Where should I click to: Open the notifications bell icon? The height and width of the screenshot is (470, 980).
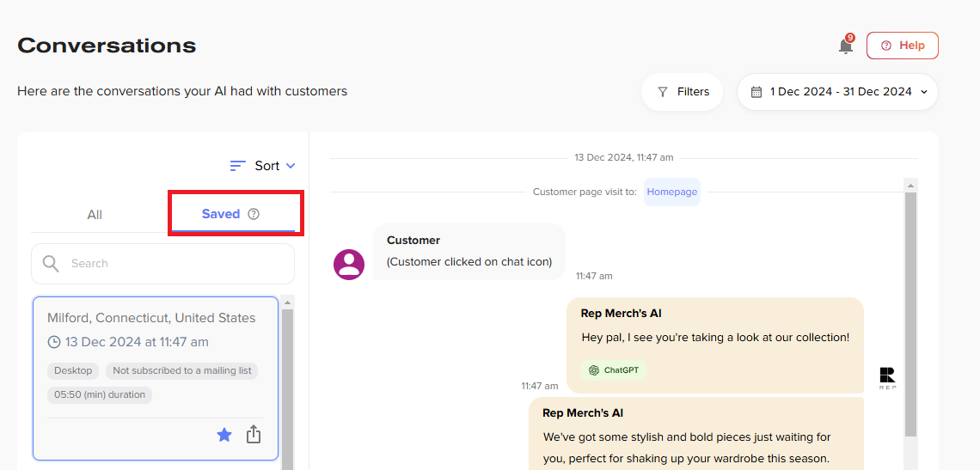[x=846, y=46]
